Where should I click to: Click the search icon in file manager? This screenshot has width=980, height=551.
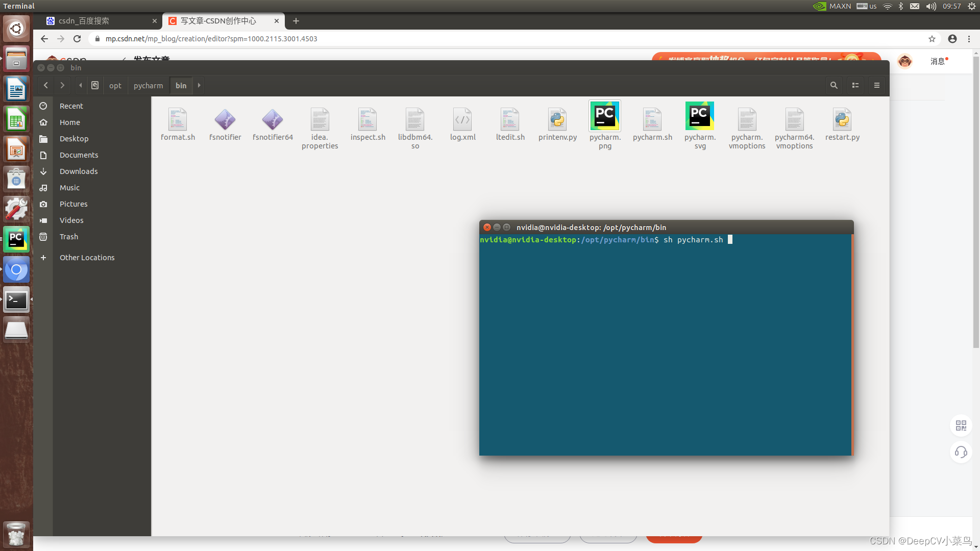click(834, 85)
